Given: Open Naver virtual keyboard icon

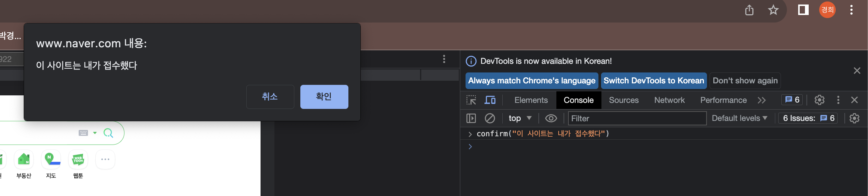Looking at the screenshot, I should point(83,133).
